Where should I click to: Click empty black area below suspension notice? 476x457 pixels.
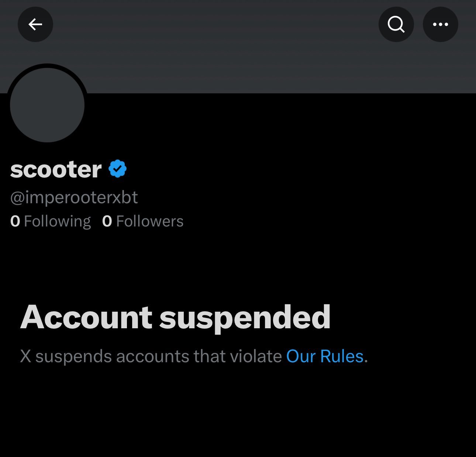point(236,417)
